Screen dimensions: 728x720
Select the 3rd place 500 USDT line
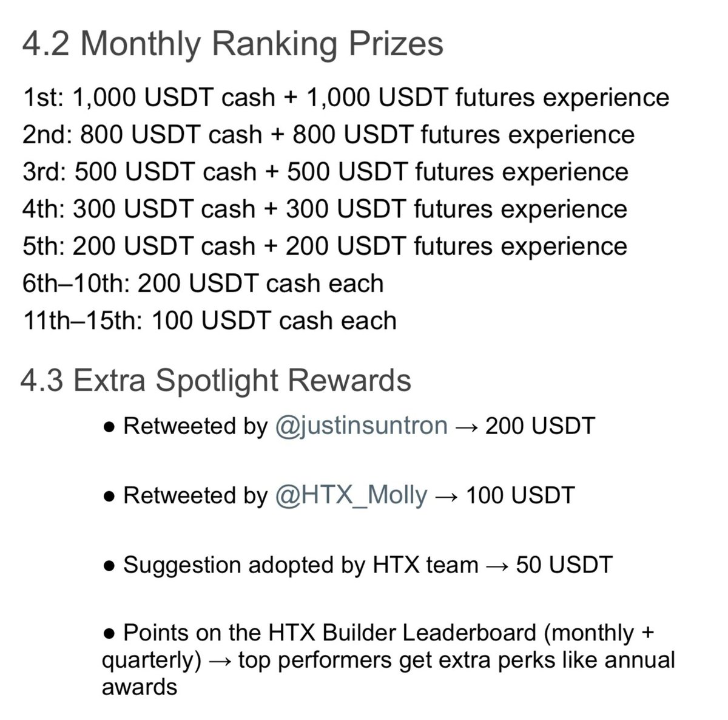tap(325, 172)
